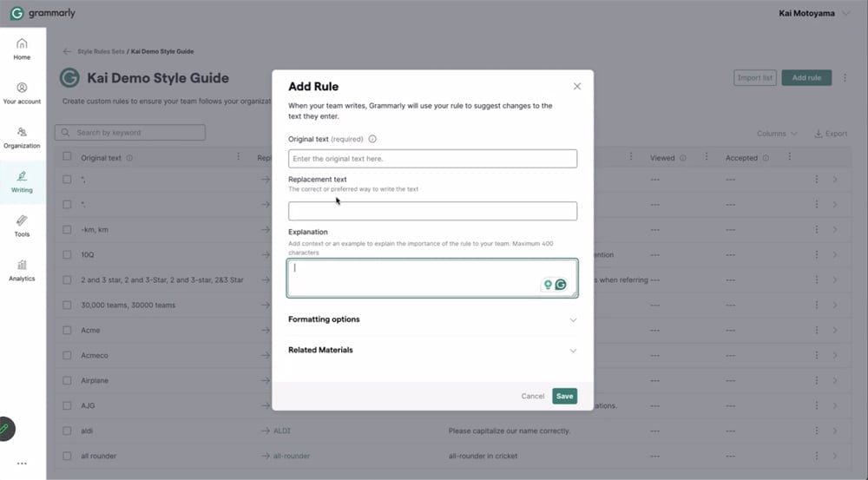Click the Import list button
This screenshot has width=868, height=480.
pos(755,77)
